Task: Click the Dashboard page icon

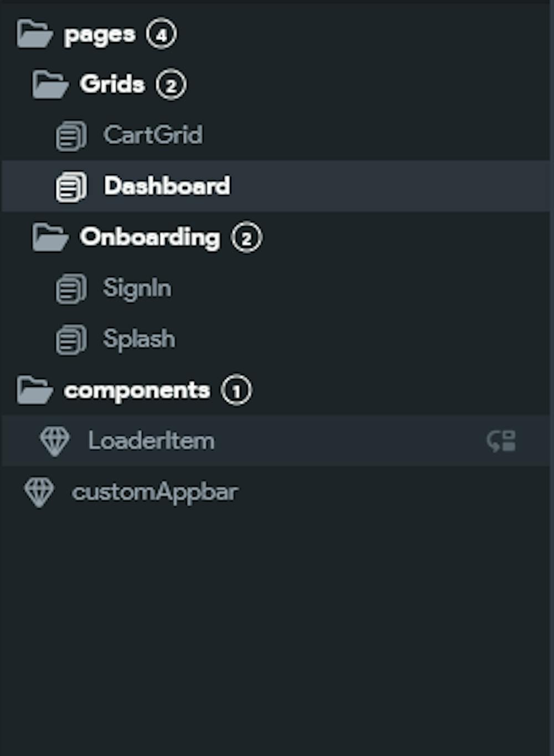Action: (x=71, y=186)
